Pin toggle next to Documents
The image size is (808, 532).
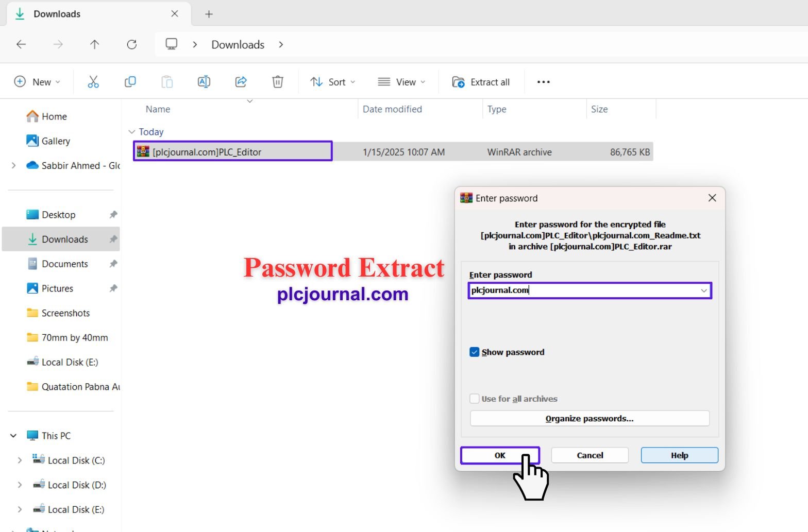pyautogui.click(x=113, y=264)
